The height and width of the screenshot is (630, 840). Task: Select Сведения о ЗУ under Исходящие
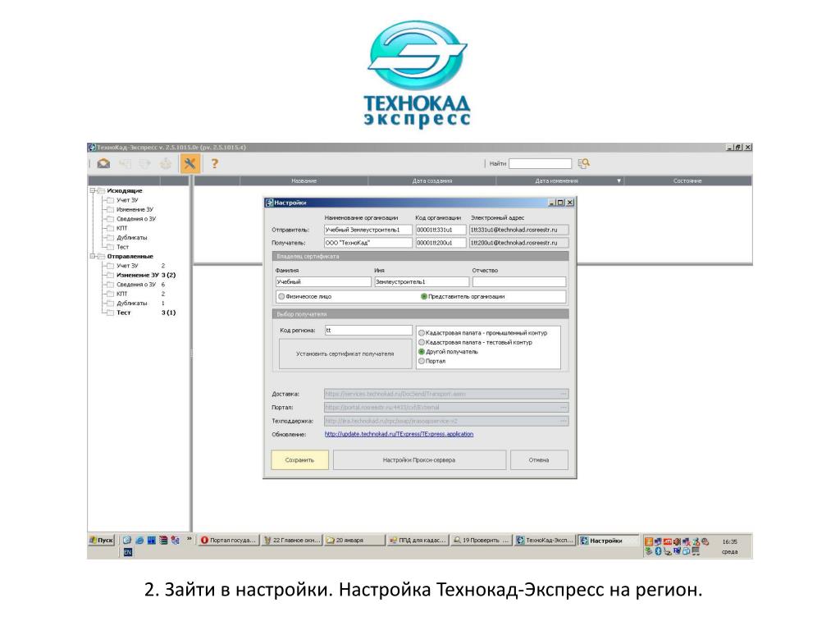(x=136, y=218)
